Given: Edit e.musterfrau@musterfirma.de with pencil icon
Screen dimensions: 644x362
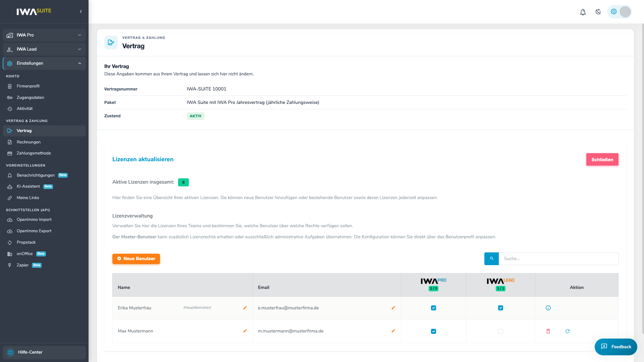Looking at the screenshot, I should (x=393, y=308).
